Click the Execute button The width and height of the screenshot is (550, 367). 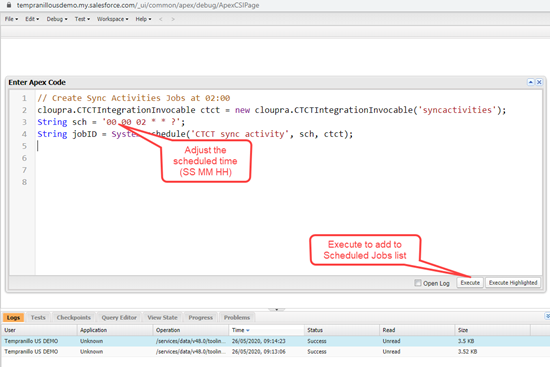pyautogui.click(x=470, y=283)
